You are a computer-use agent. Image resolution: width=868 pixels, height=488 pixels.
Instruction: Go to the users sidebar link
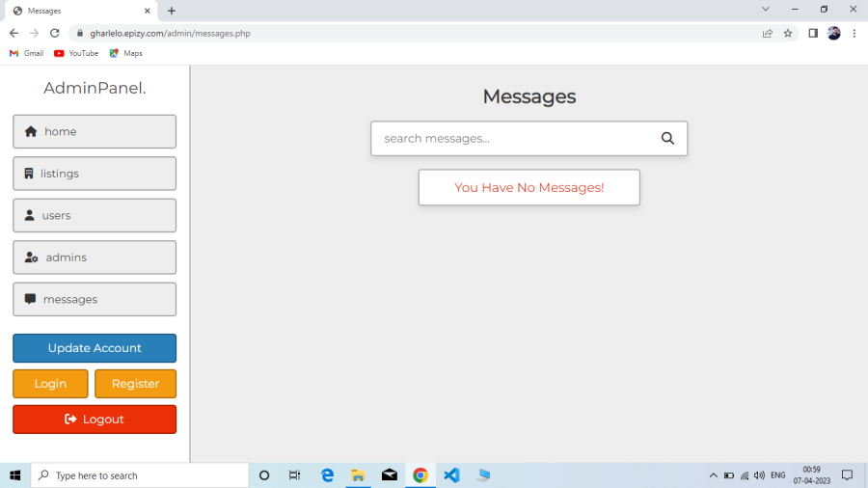(95, 215)
